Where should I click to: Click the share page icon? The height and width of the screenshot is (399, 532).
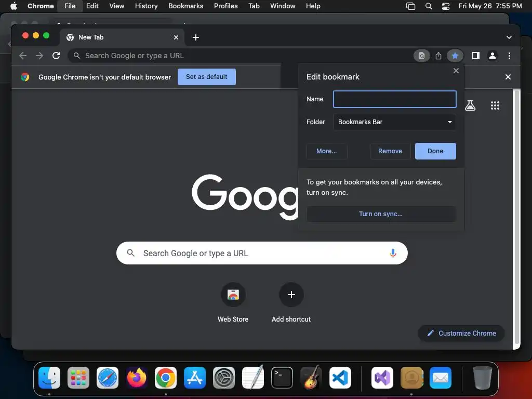(438, 56)
